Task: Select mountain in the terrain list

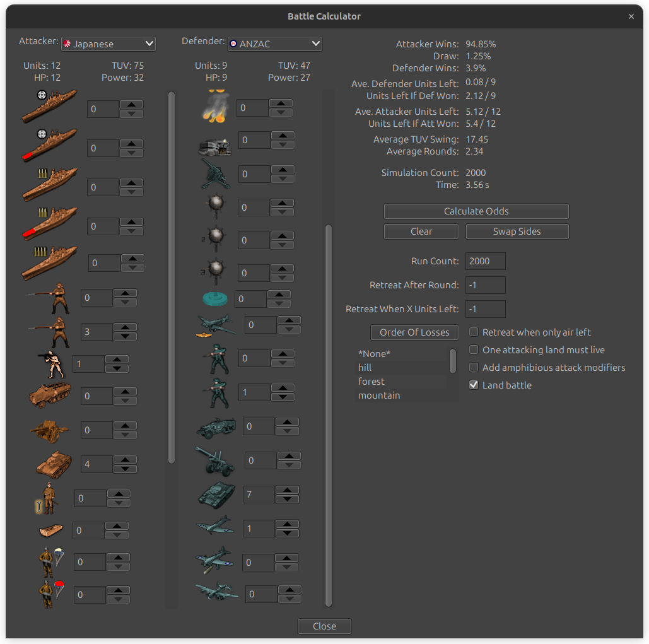Action: tap(379, 395)
